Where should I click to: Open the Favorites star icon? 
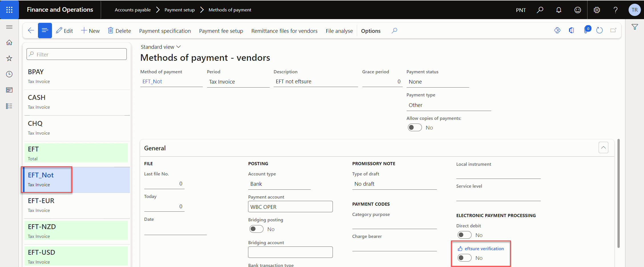[x=9, y=58]
